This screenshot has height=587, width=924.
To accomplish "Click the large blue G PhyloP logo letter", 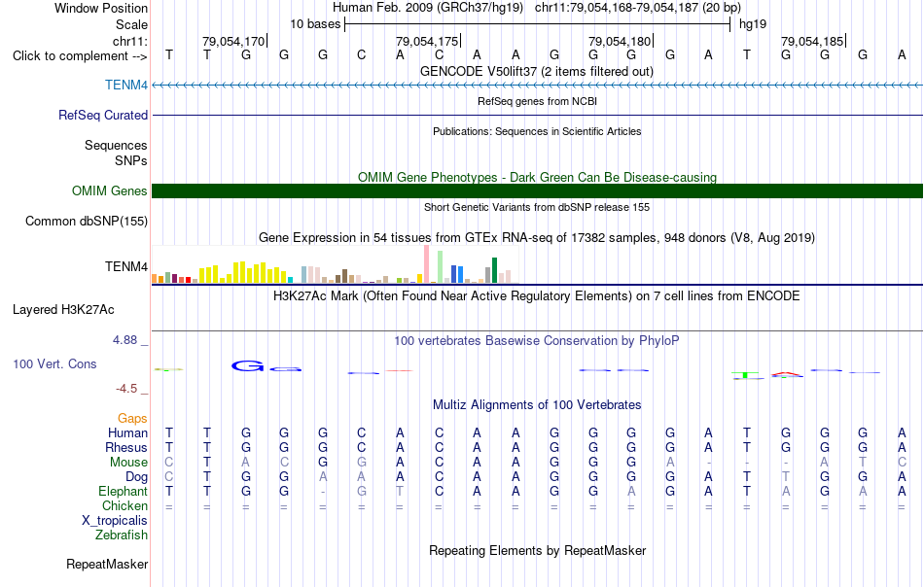I will [247, 366].
